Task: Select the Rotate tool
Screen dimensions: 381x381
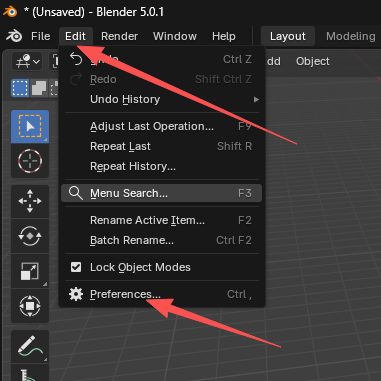Action: point(30,236)
